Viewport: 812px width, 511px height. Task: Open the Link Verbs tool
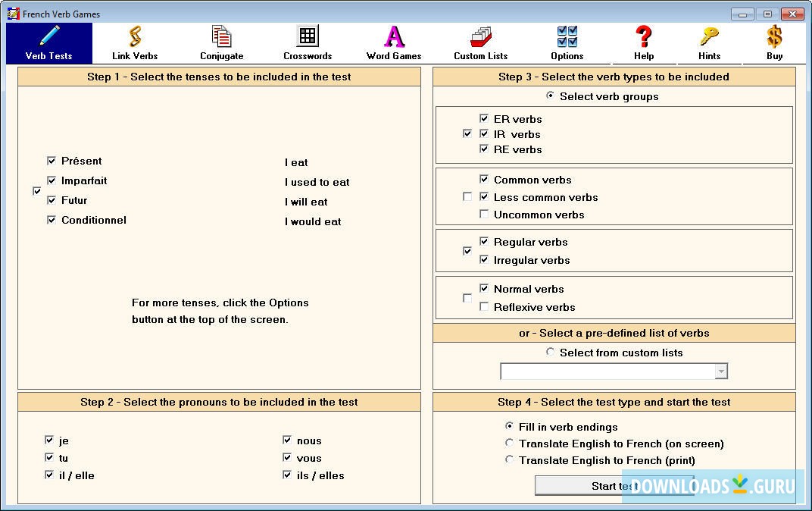pyautogui.click(x=134, y=43)
